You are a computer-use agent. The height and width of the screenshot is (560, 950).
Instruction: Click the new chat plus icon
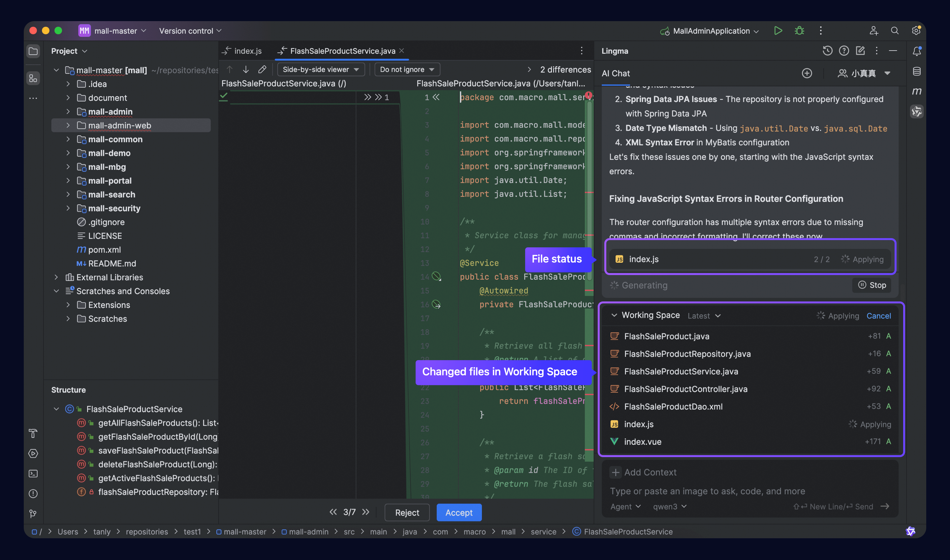pyautogui.click(x=807, y=73)
